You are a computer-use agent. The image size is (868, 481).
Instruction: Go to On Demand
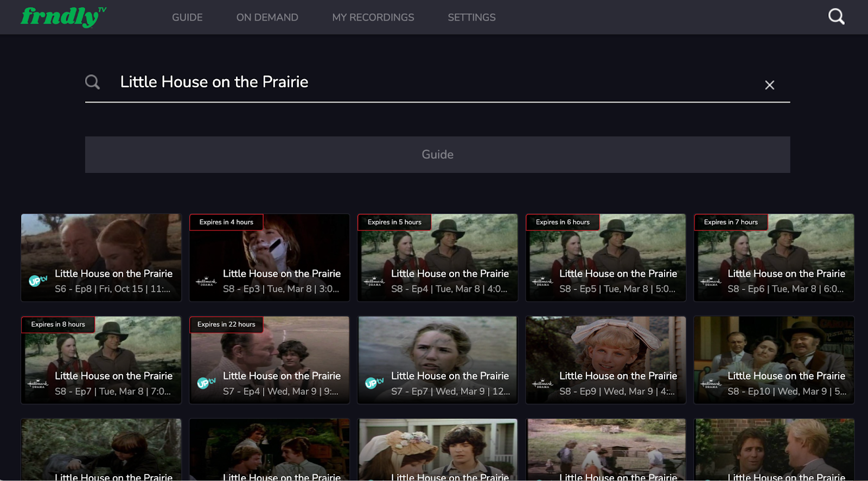click(x=267, y=17)
